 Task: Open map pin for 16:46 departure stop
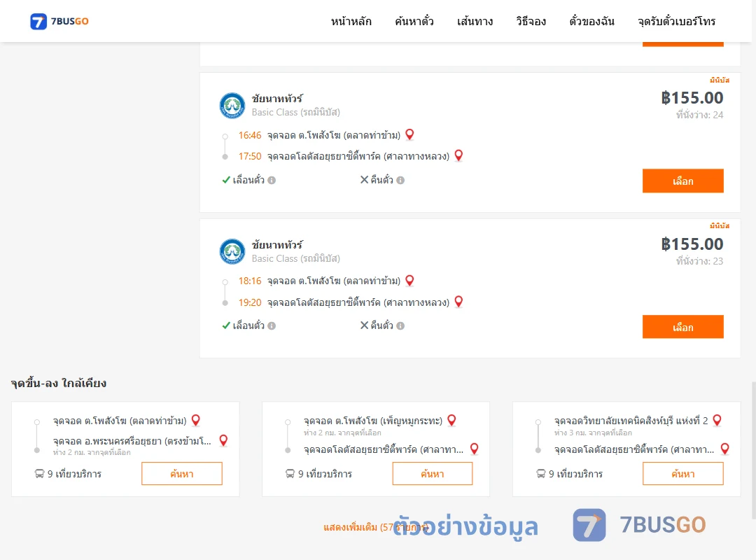(409, 134)
